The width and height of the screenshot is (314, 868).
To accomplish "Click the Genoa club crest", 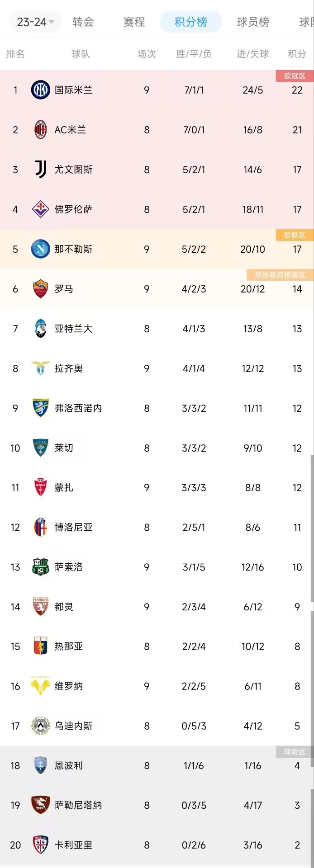I will click(x=40, y=646).
